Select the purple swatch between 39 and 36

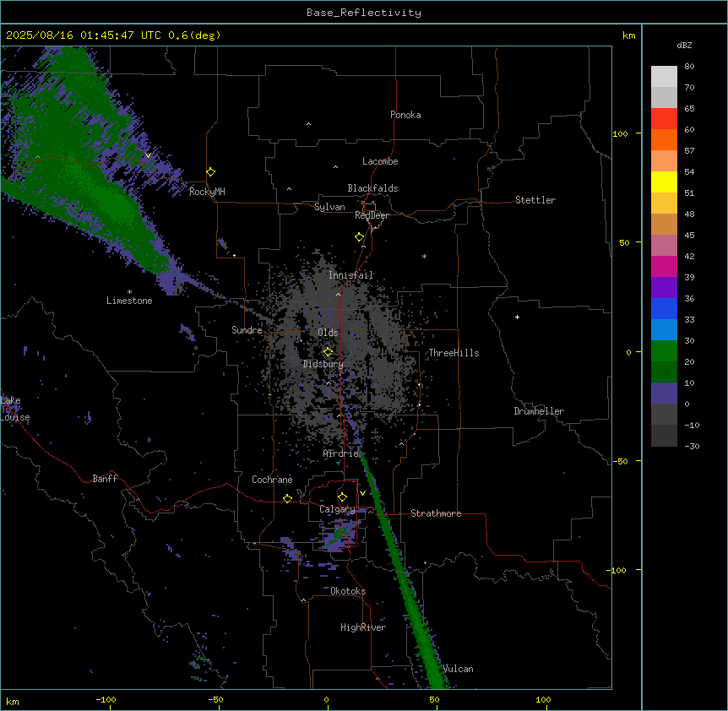[x=664, y=287]
